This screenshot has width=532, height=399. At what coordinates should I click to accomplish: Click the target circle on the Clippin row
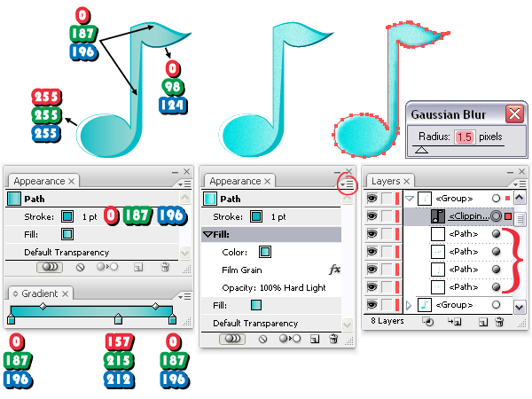point(496,216)
